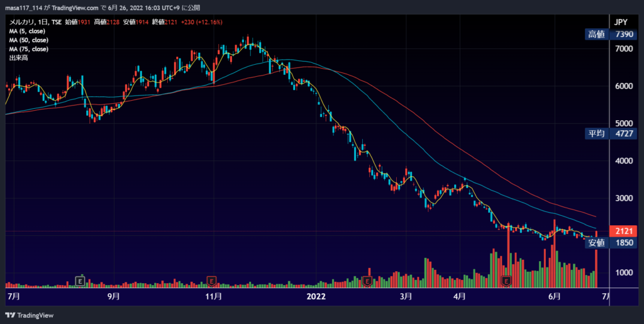Click the 平均 4727 price label
The width and height of the screenshot is (644, 324).
(x=611, y=133)
